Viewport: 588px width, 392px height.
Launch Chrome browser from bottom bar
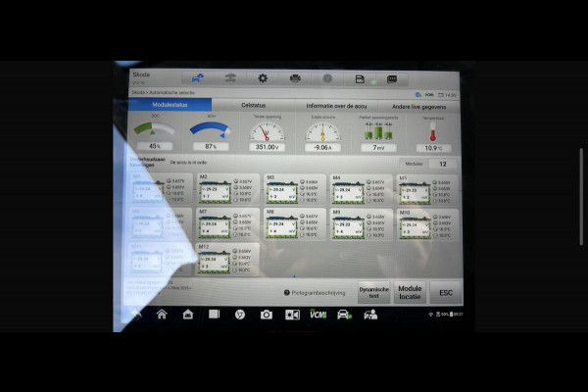239,315
